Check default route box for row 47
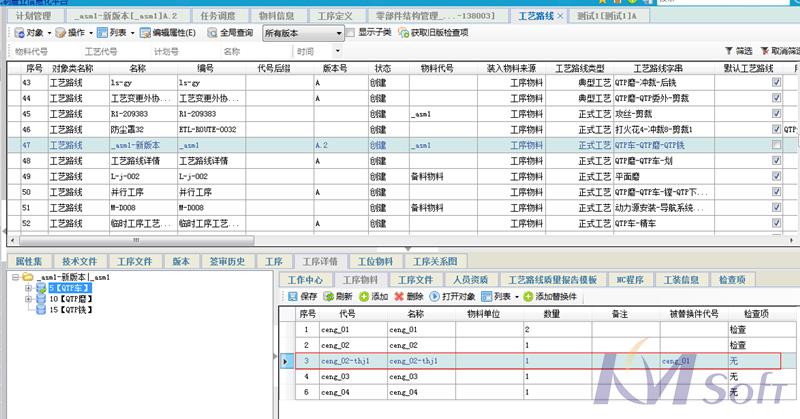Screen dimensions: 800x419 point(776,145)
